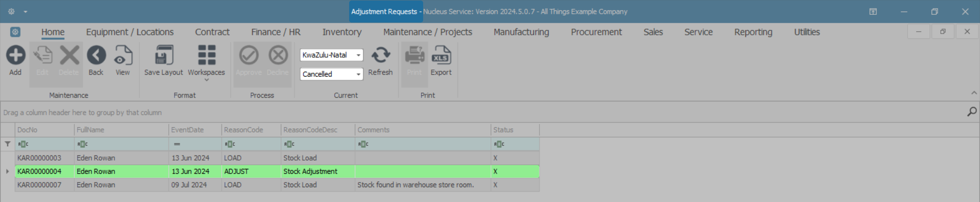Viewport: 980px width, 202px height.
Task: Open the grid search magnifier icon
Action: (972, 111)
